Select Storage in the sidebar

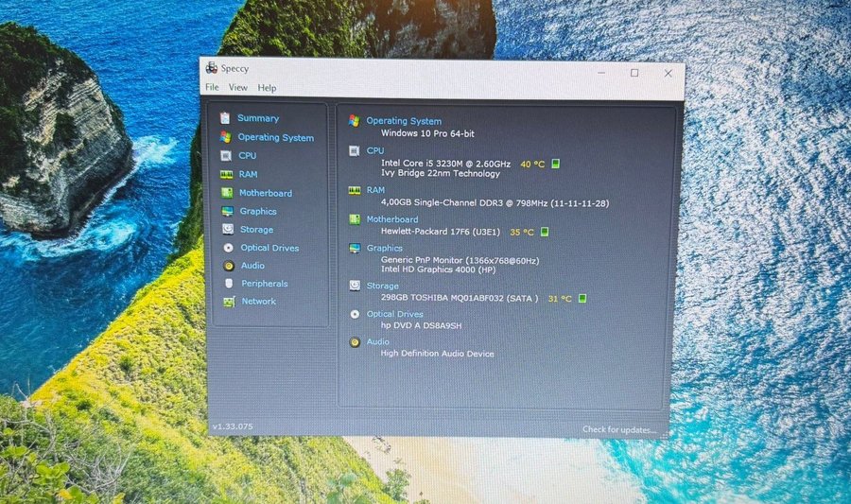coord(256,230)
